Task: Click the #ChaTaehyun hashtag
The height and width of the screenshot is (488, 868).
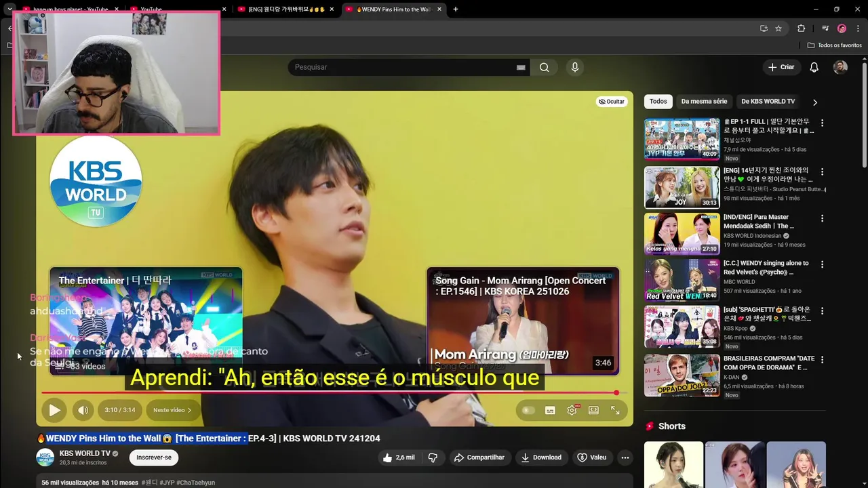Action: [196, 483]
